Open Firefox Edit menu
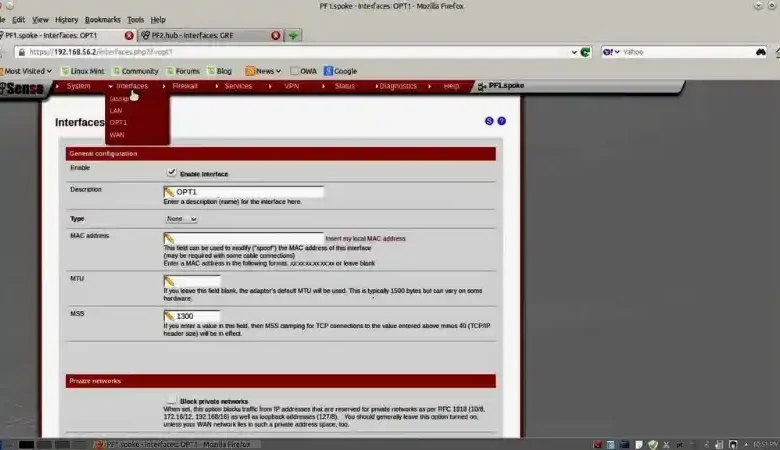The height and width of the screenshot is (450, 780). [x=18, y=20]
